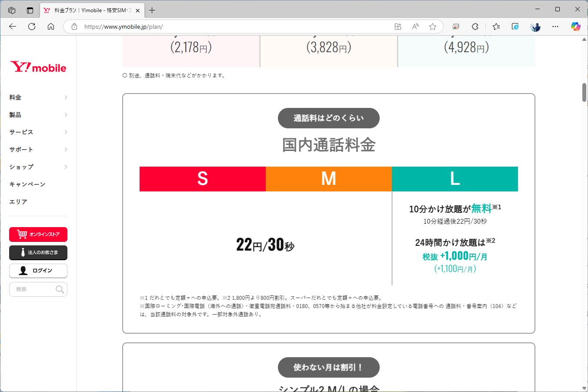Expand the サポート sidebar menu
The width and height of the screenshot is (588, 392).
coord(38,149)
